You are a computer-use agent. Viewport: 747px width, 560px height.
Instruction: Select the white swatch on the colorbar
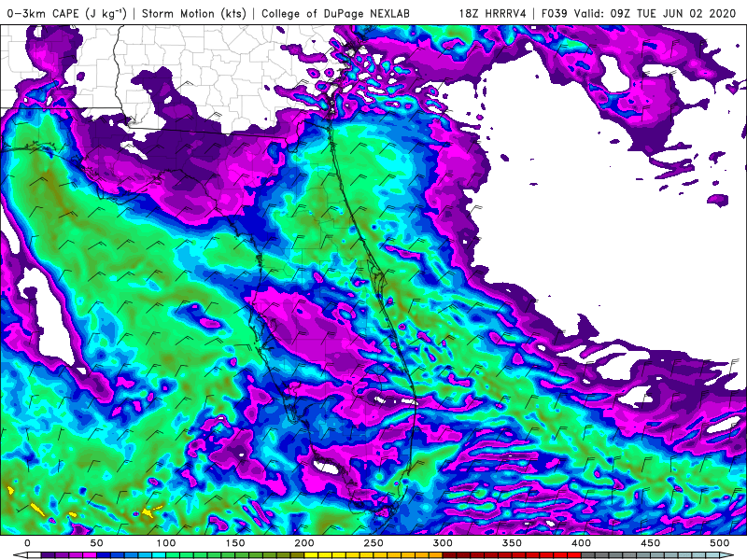pos(35,555)
